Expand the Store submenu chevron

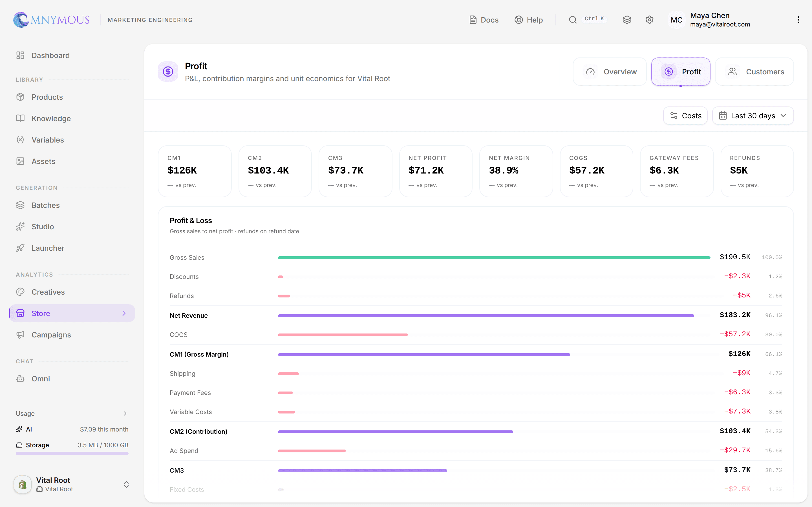124,313
